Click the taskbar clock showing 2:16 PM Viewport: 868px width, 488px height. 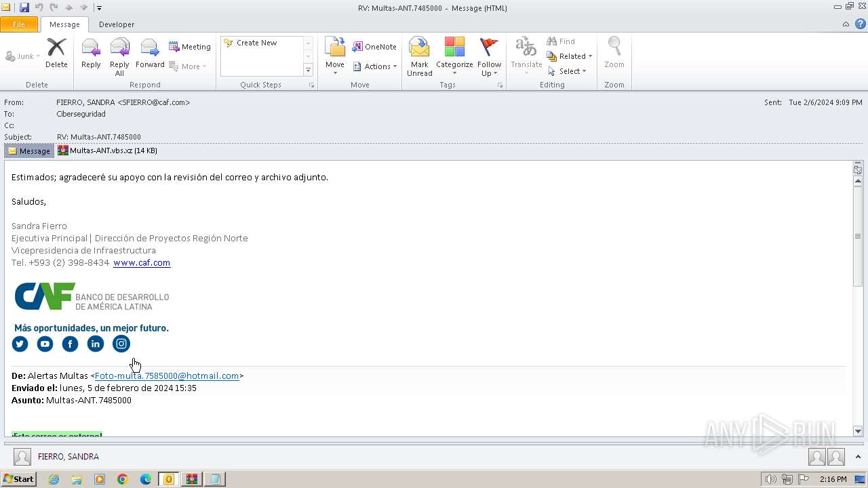tap(833, 479)
